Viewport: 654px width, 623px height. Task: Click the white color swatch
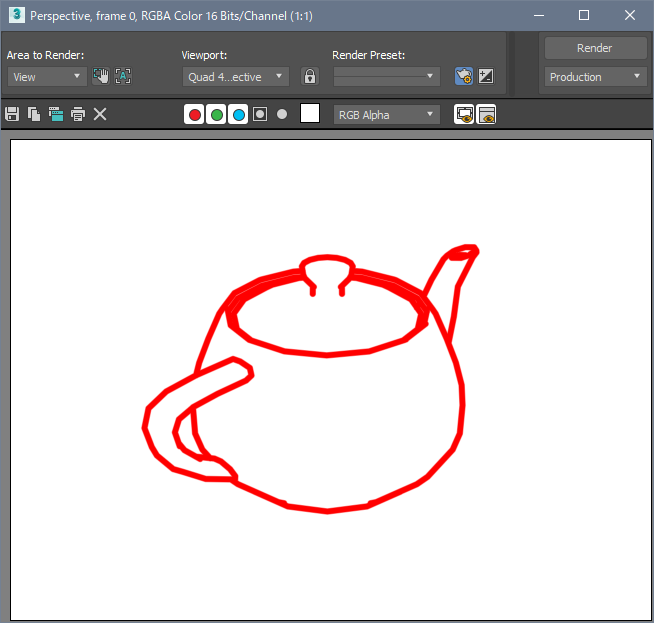[310, 114]
